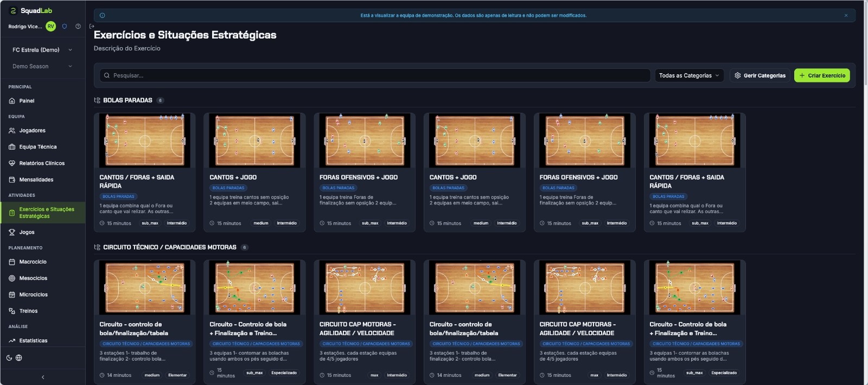Click the Descrição do Exercício subtitle
Image resolution: width=868 pixels, height=385 pixels.
pyautogui.click(x=127, y=48)
